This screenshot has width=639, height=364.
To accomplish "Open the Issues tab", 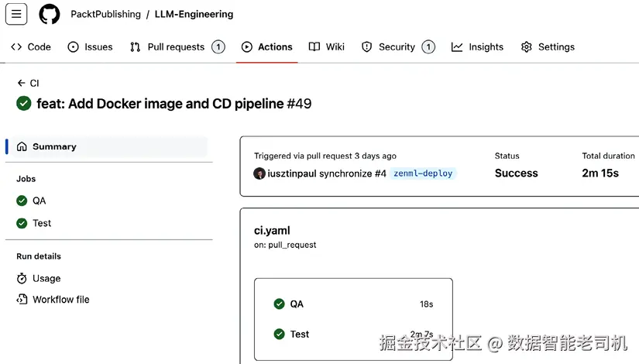I will [90, 47].
